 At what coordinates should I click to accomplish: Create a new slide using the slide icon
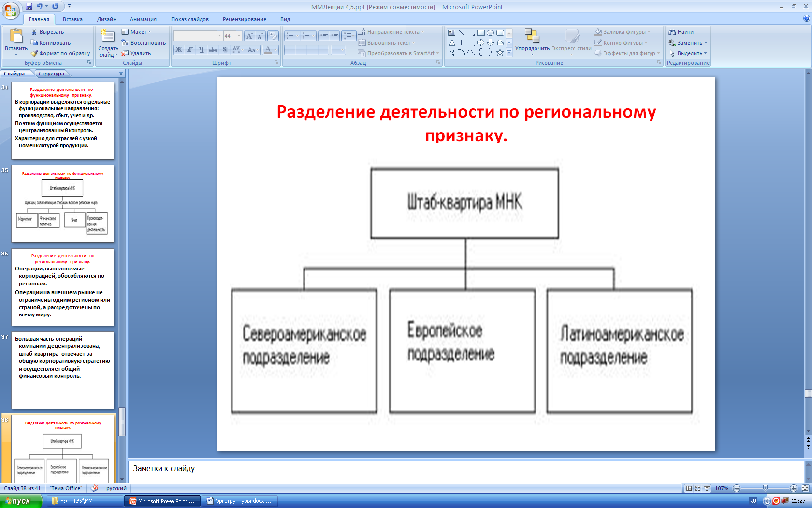pyautogui.click(x=107, y=35)
